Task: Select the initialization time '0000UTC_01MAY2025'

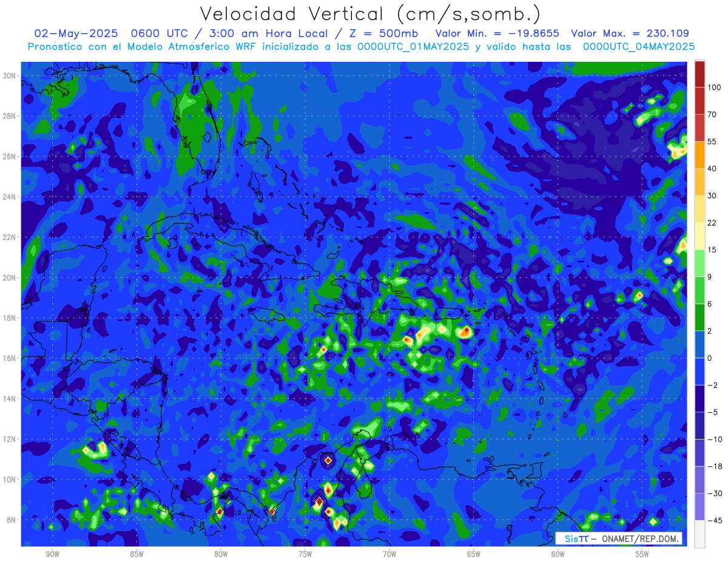Action: [x=414, y=47]
